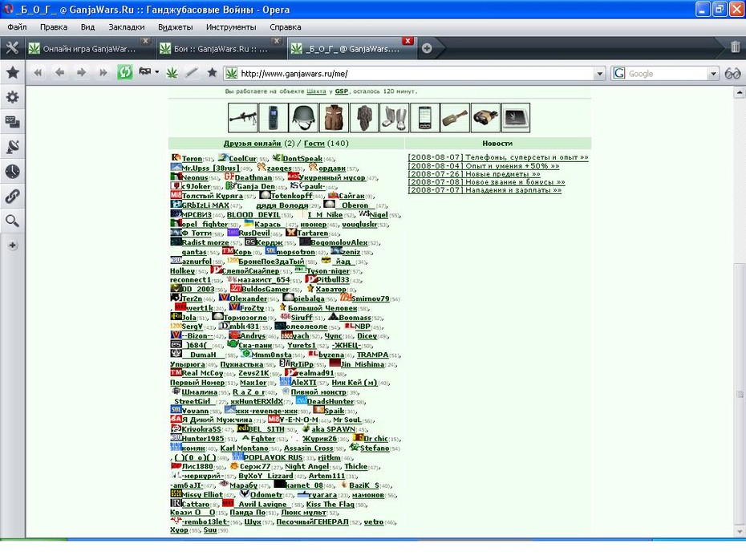Click the vertical page scrollbar thumb
Screen dimensions: 746x560
(740, 393)
